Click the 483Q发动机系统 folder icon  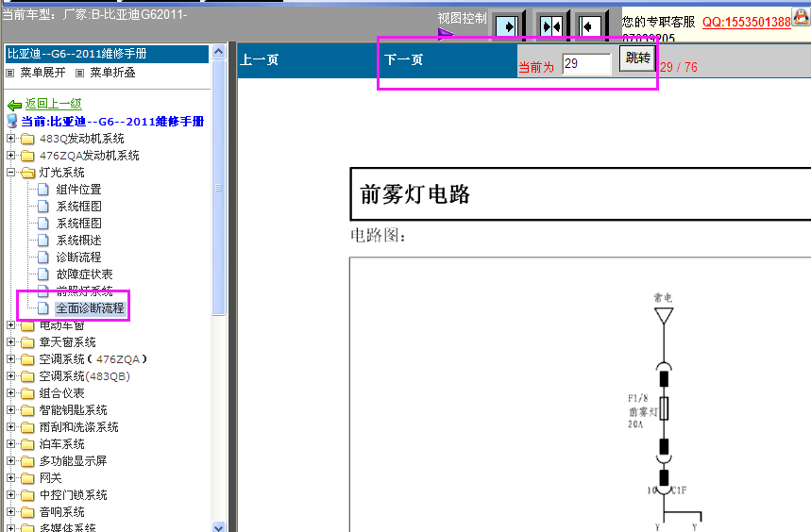[27, 139]
